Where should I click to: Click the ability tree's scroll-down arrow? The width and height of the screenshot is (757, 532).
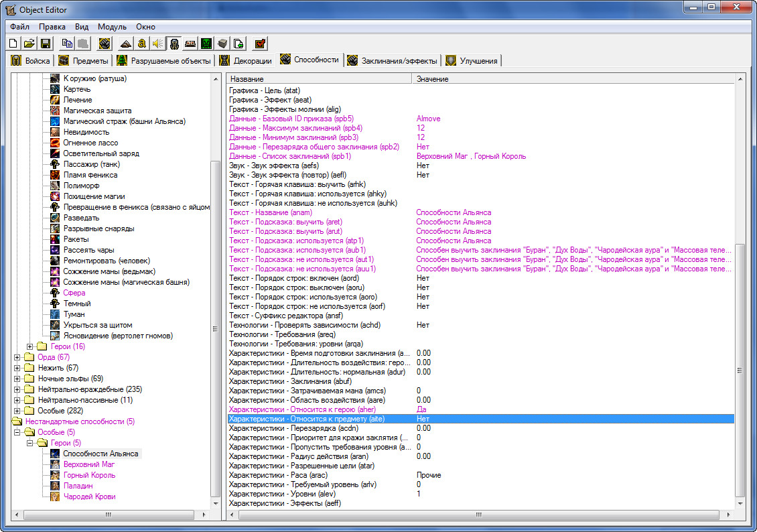(215, 503)
